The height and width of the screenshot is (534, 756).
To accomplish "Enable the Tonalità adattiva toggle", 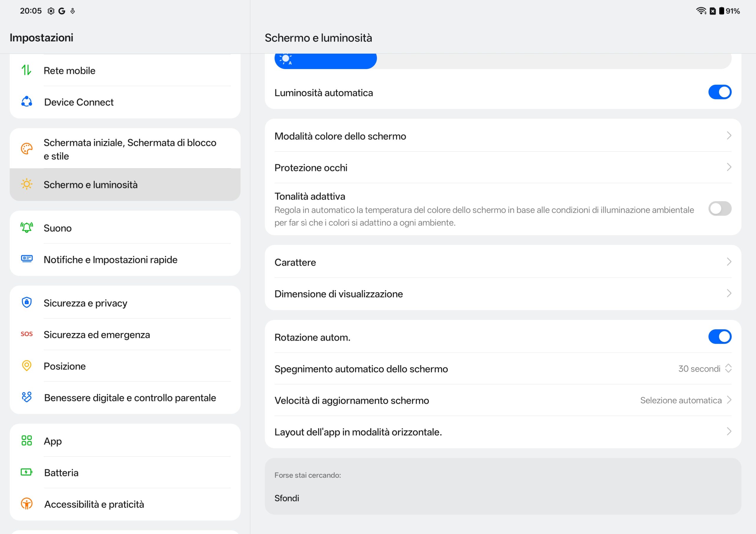I will point(719,209).
